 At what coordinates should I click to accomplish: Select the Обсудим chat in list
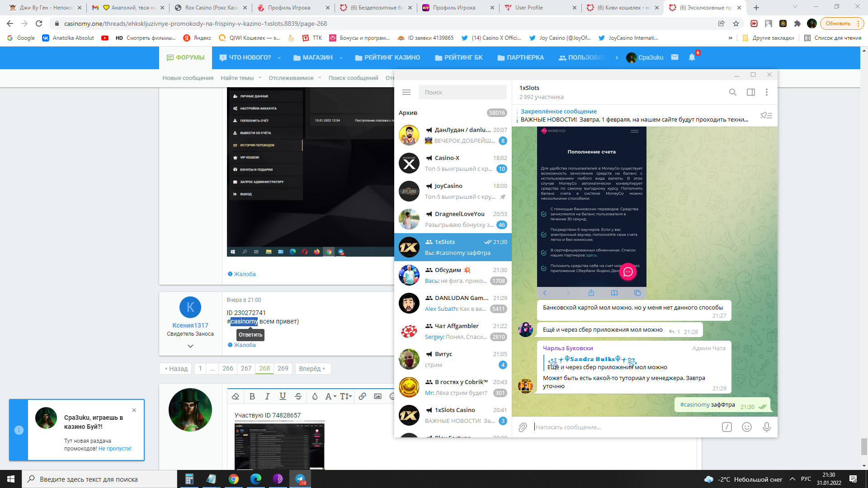coord(453,275)
